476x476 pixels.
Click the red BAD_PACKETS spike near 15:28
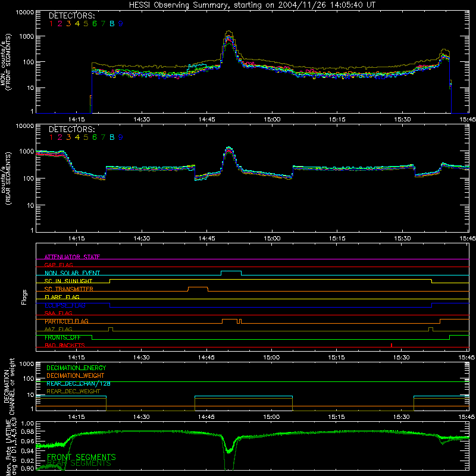(392, 345)
